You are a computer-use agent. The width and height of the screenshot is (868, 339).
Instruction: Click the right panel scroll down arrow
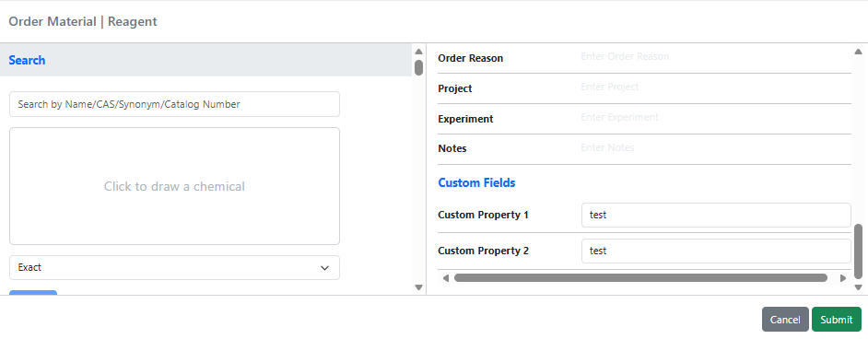858,287
